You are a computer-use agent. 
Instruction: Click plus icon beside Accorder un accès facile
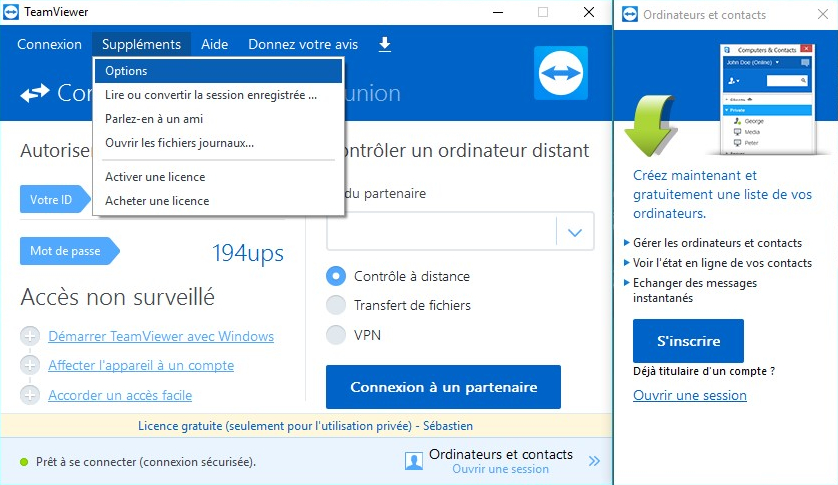[x=30, y=395]
